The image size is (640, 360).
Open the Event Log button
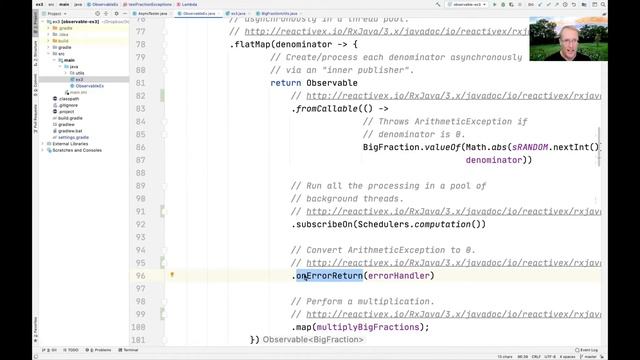[x=587, y=350]
